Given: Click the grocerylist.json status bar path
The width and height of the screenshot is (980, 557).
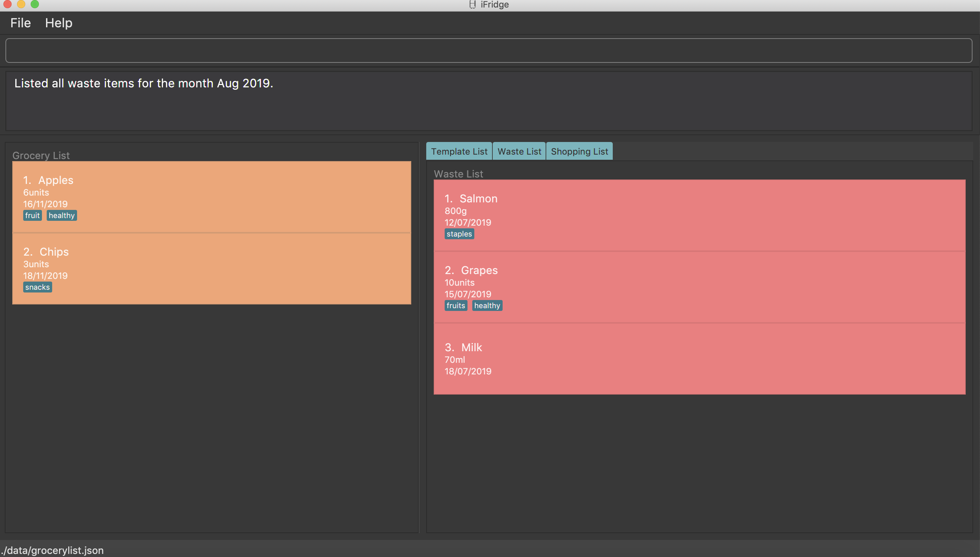Looking at the screenshot, I should [x=53, y=550].
